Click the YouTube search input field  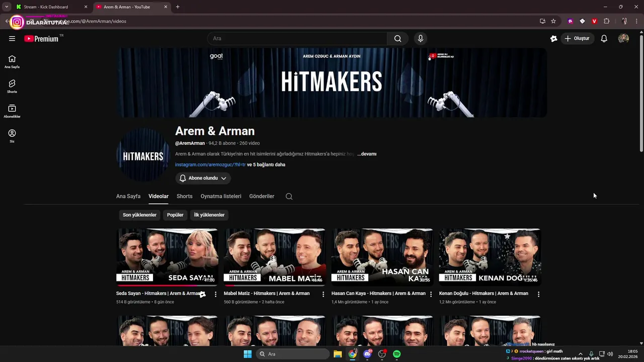pyautogui.click(x=297, y=38)
